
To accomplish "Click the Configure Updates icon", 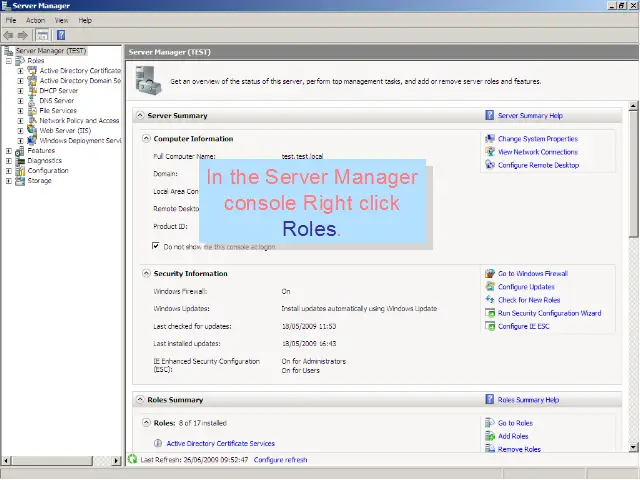I will (490, 287).
